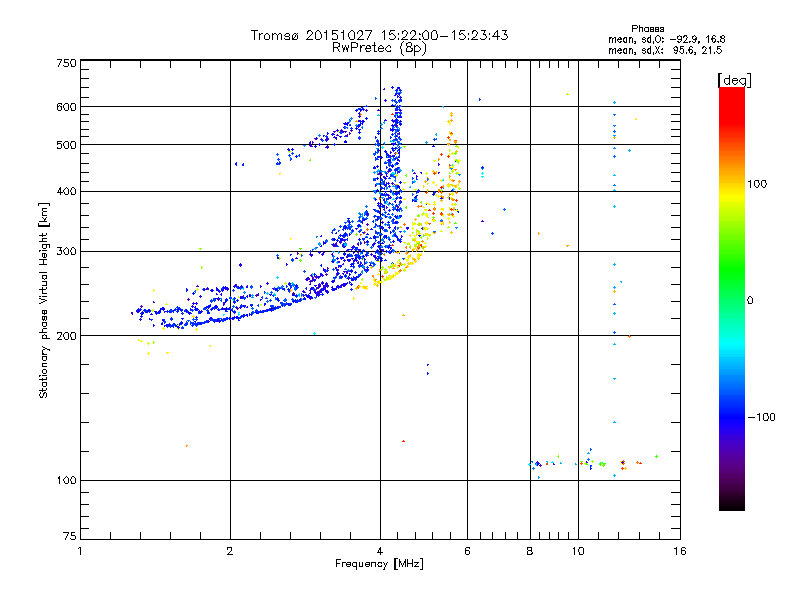Click the x-axis tick label '10'
The image size is (800, 600).
[x=578, y=552]
